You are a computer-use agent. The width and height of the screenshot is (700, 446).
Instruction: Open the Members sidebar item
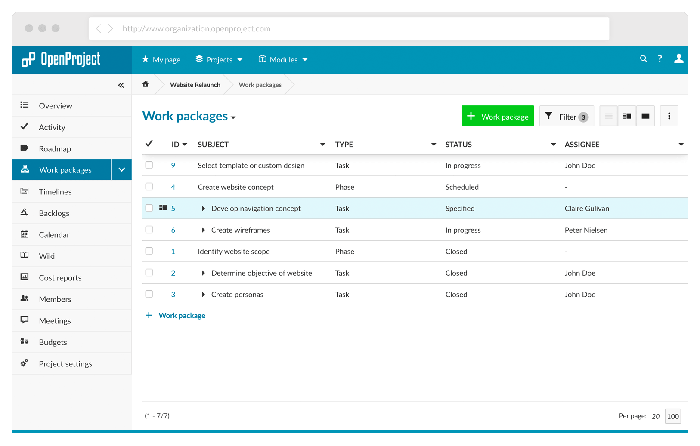[x=72, y=299]
